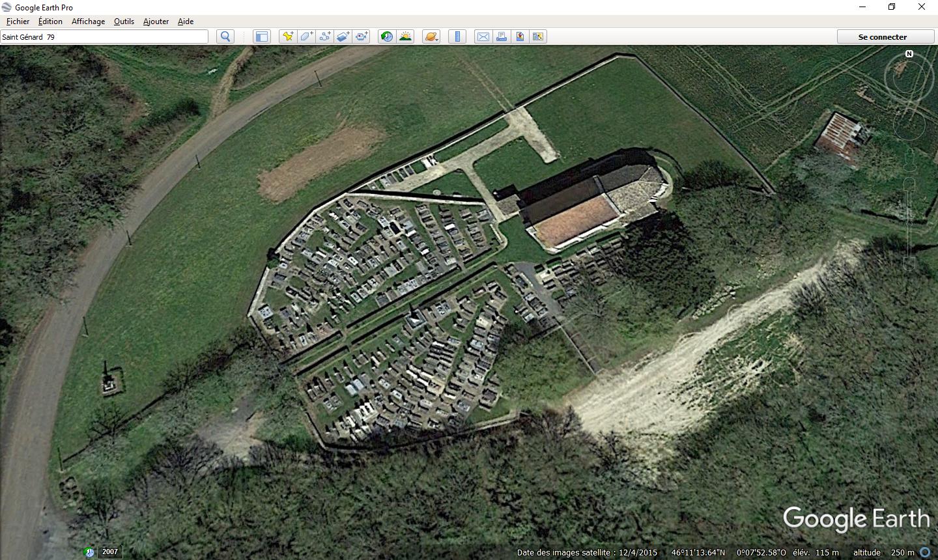The height and width of the screenshot is (560, 938).
Task: Show sunlight across the landscape icon
Action: click(x=405, y=36)
